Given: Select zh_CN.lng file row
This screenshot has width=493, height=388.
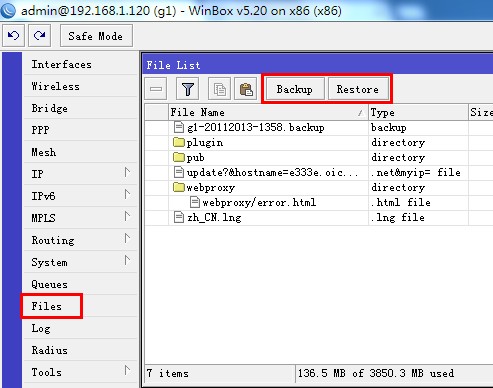Looking at the screenshot, I should [x=319, y=217].
